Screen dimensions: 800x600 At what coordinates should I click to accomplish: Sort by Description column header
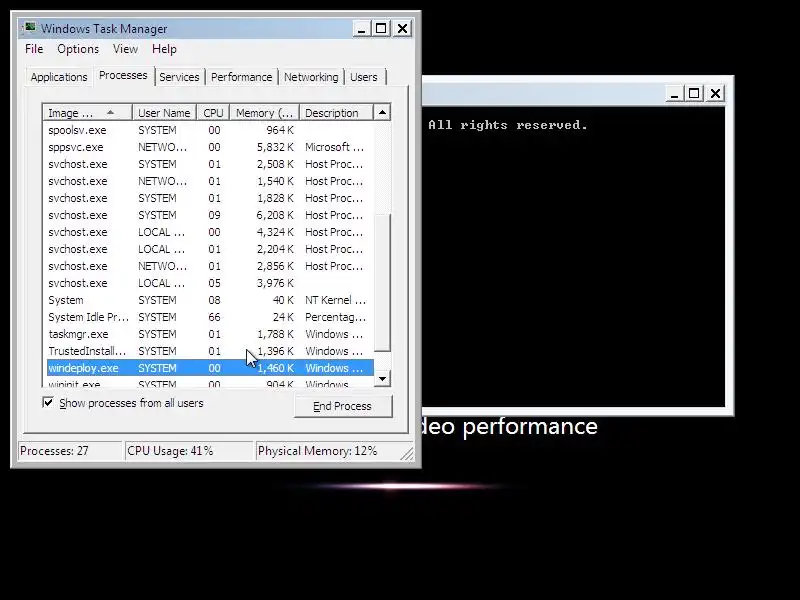[336, 113]
